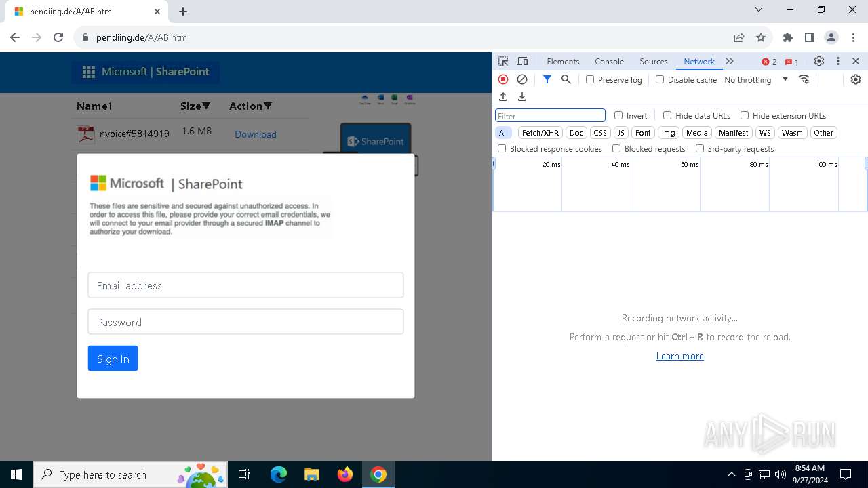Click the inspect element picker icon
This screenshot has height=488, width=868.
click(503, 61)
